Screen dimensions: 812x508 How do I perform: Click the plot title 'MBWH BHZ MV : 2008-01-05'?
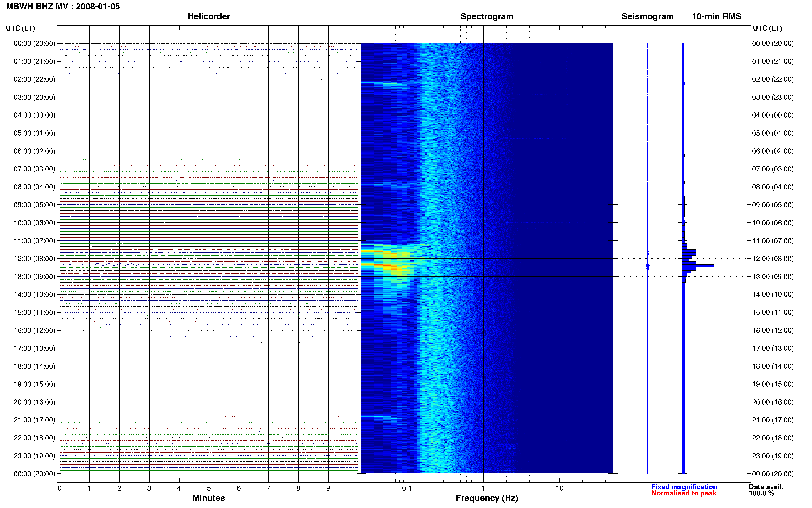63,6
